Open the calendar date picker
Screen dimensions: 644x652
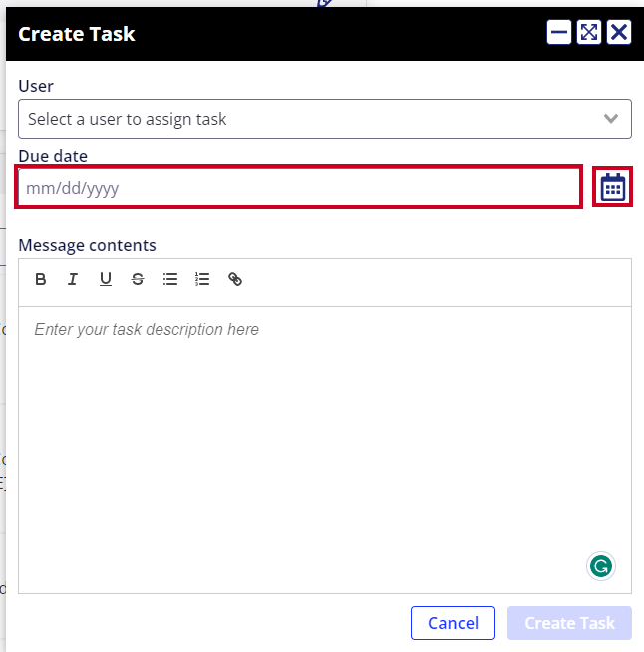coord(612,187)
